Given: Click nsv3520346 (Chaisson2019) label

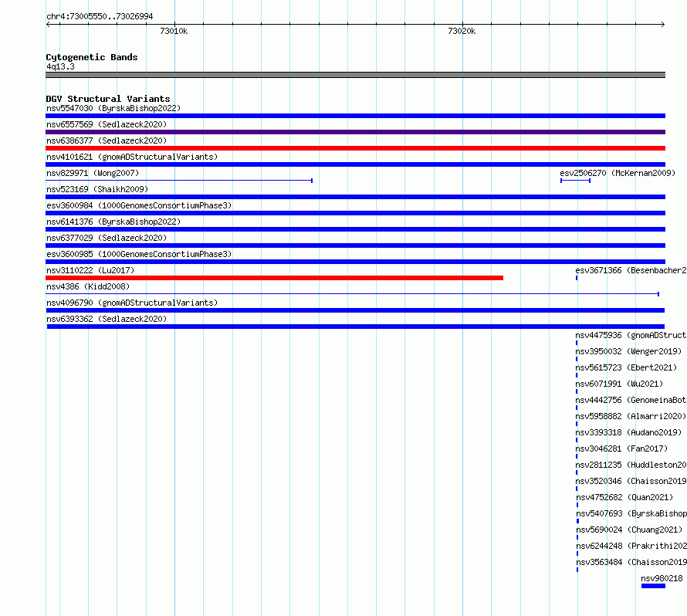Looking at the screenshot, I should tap(631, 481).
